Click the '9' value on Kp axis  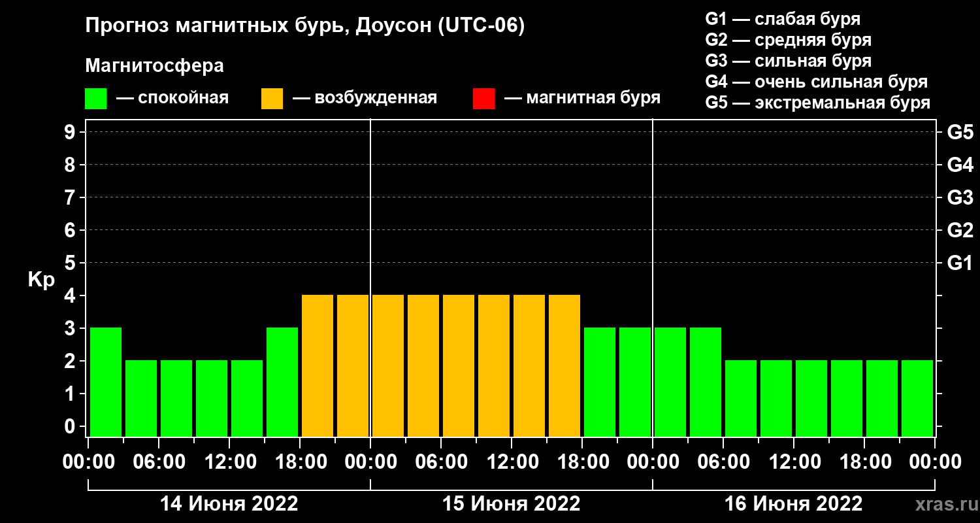click(x=71, y=133)
